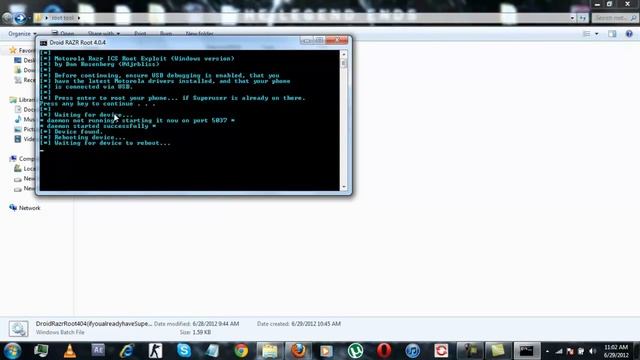Click the Print toolbar button
The image size is (640, 360).
point(140,33)
